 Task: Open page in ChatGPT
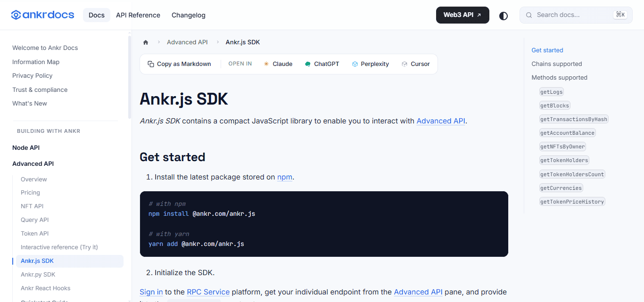(322, 64)
